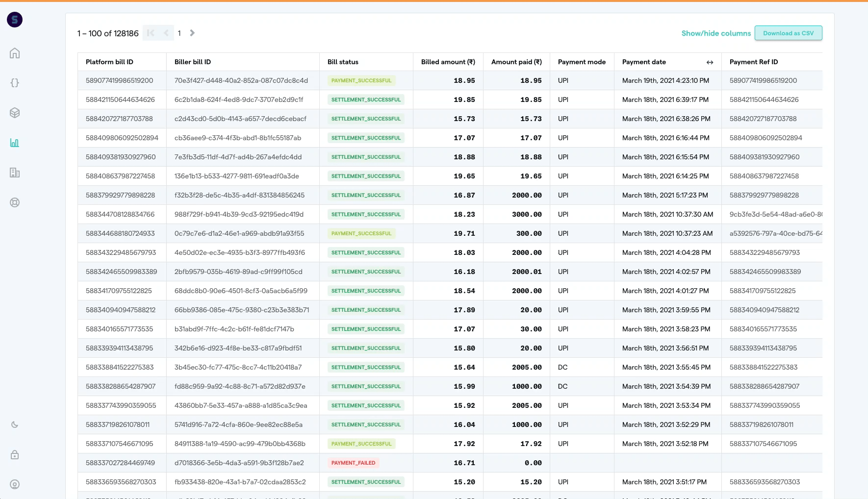Open the organization/building sidebar icon
This screenshot has height=499, width=868.
pos(15,173)
